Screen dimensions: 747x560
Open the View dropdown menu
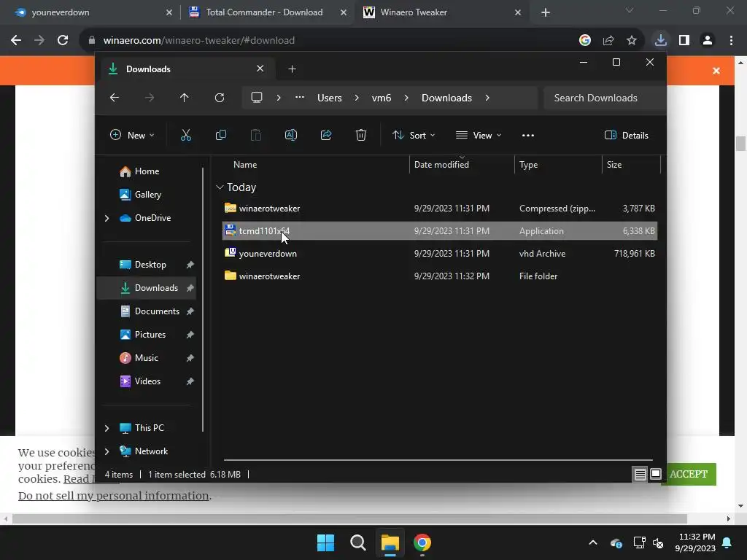pos(479,135)
